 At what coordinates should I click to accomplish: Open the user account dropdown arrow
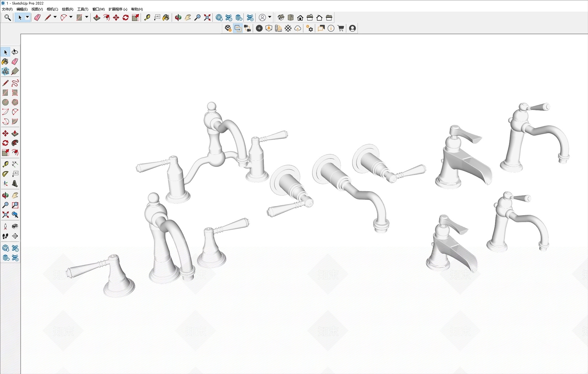(x=270, y=17)
